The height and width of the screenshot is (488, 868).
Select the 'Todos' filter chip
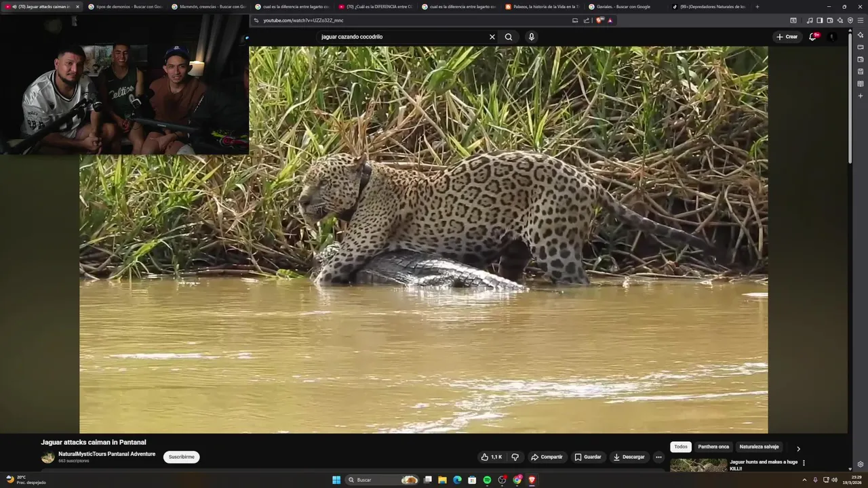pos(681,447)
